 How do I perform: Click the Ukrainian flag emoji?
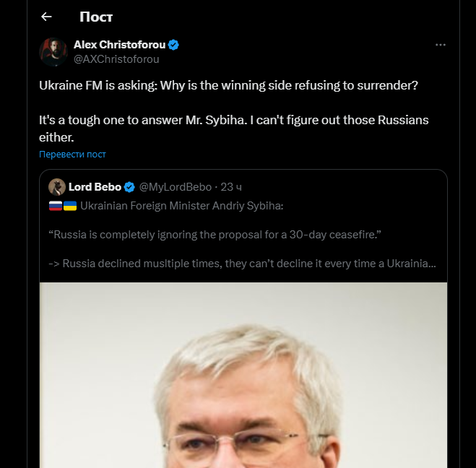tap(70, 206)
